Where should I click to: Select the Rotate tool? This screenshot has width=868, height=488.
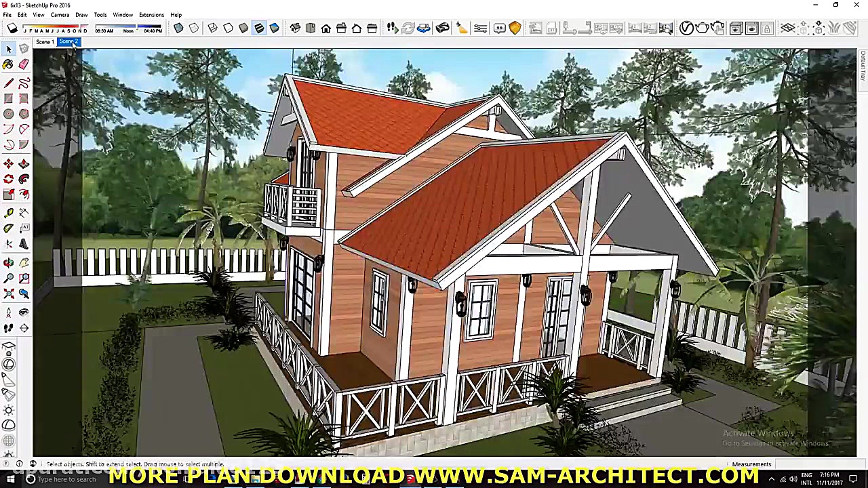9,179
